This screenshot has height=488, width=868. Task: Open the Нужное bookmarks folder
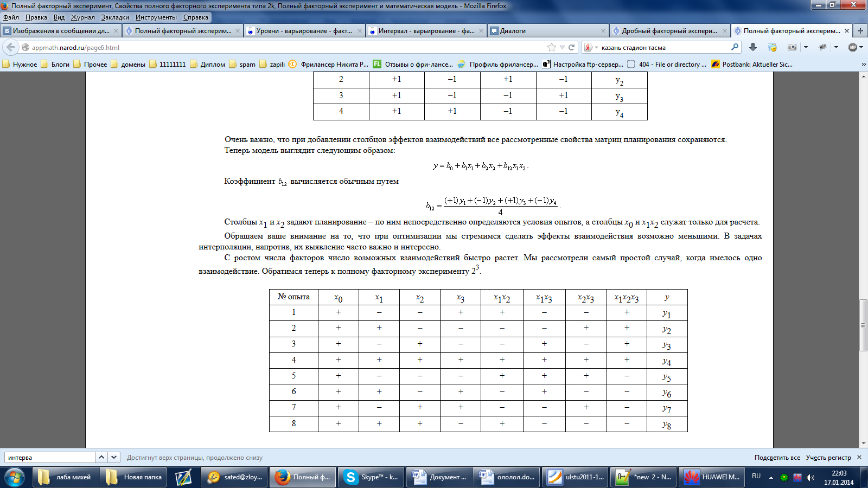point(20,64)
